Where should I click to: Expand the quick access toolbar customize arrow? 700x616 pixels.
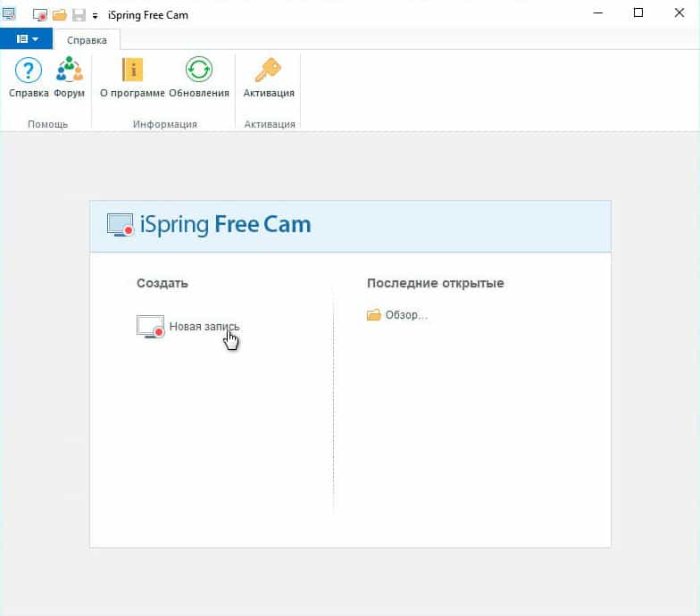coord(95,16)
